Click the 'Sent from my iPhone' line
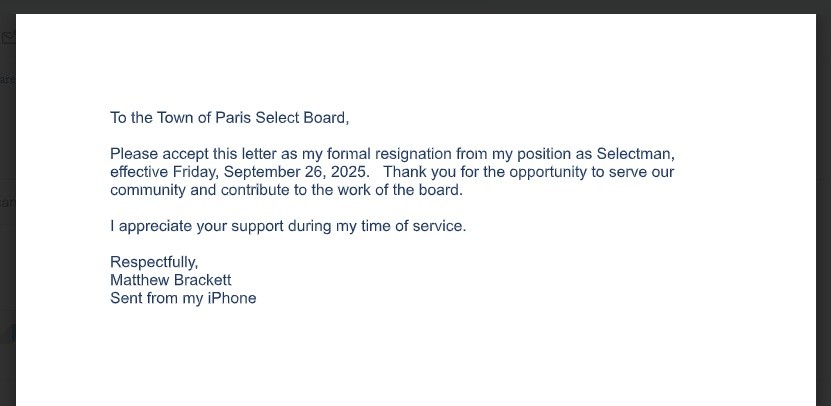Screen dimensions: 831x406 [183, 298]
